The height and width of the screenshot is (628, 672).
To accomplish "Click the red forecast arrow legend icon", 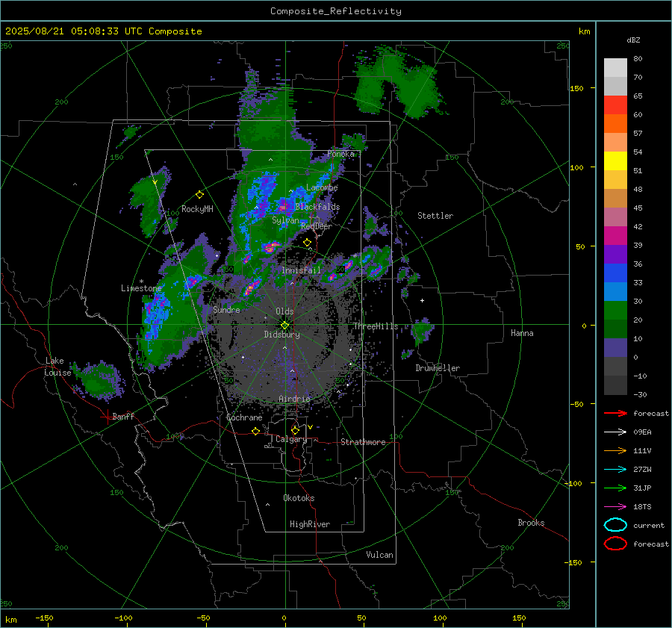I will [x=615, y=413].
